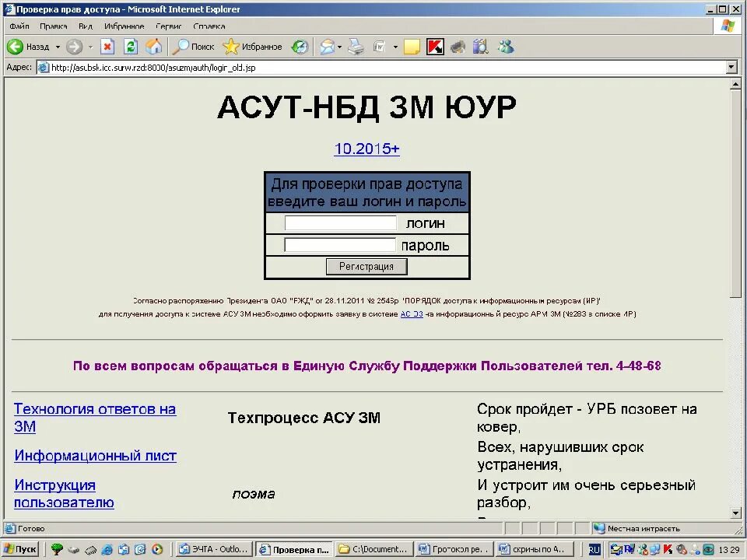Open the Favorites (Избранное) star
This screenshot has height=560, width=747.
[252, 47]
